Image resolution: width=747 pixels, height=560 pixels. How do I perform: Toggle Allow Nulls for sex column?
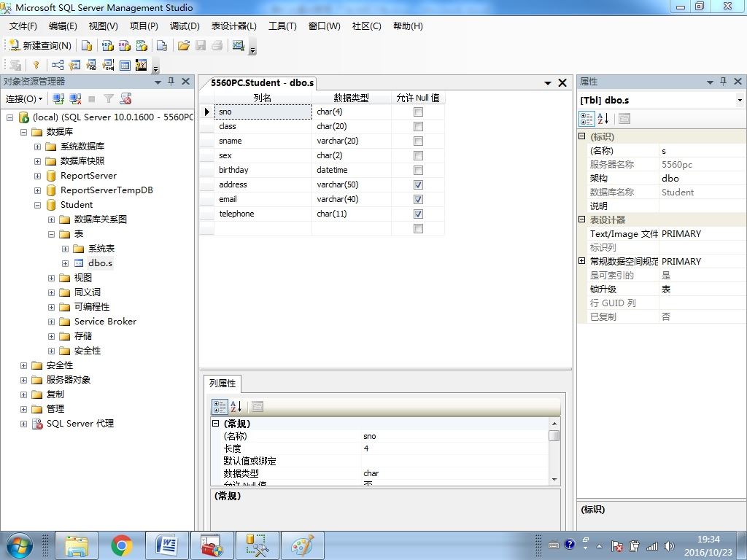pyautogui.click(x=418, y=156)
